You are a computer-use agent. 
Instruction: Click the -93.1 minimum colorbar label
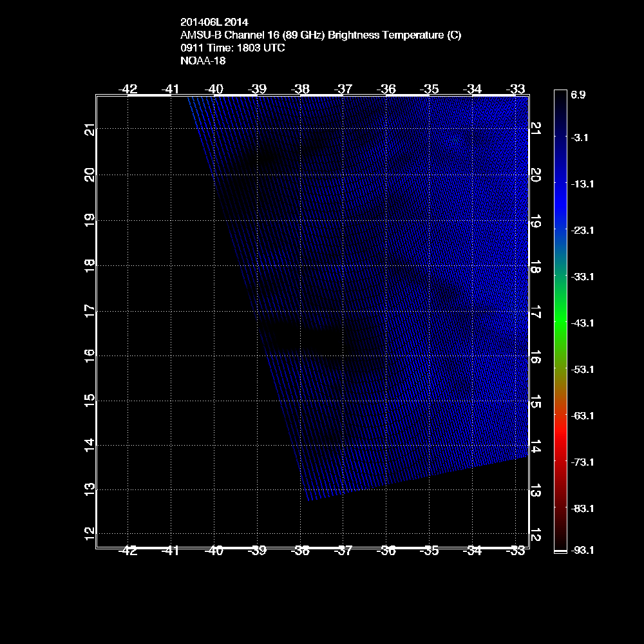click(x=582, y=551)
